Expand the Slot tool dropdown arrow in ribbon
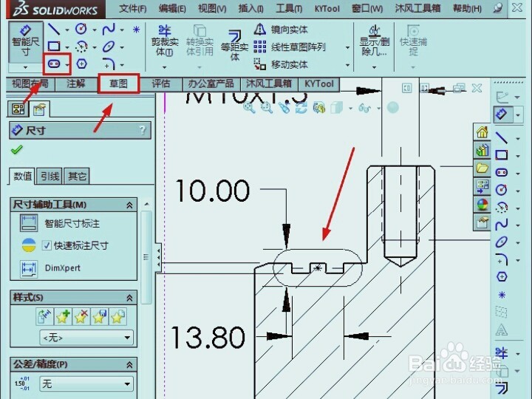Viewport: 532px width, 399px height. [67, 64]
